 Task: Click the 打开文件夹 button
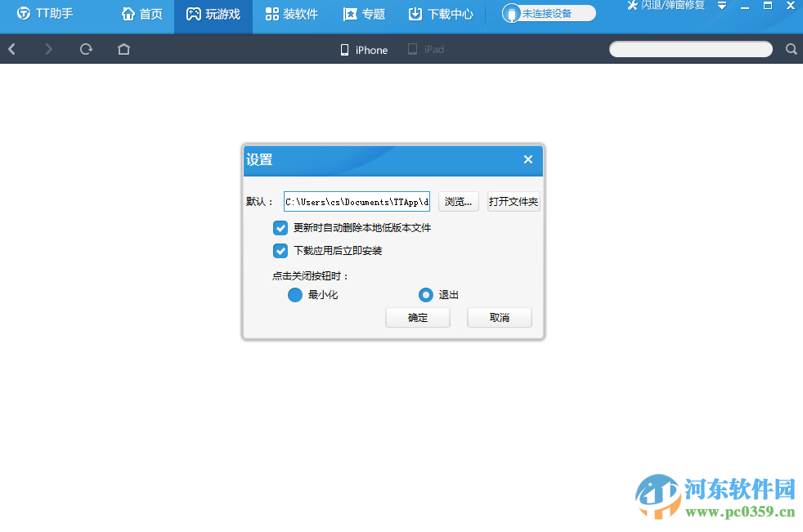click(x=514, y=201)
